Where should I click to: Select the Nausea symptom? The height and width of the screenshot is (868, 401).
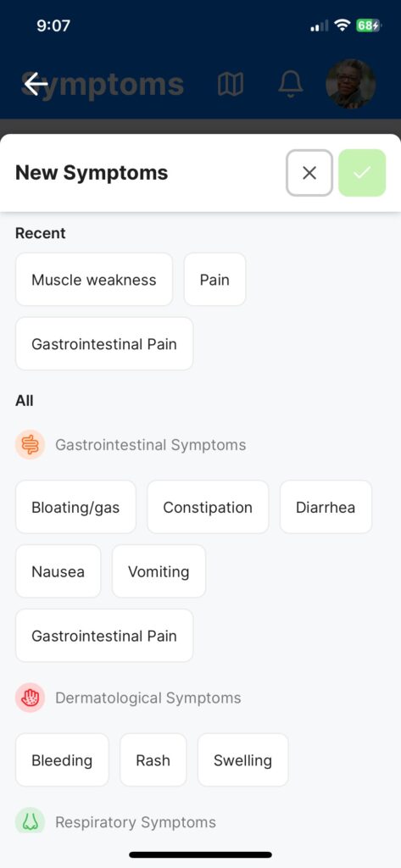click(58, 571)
